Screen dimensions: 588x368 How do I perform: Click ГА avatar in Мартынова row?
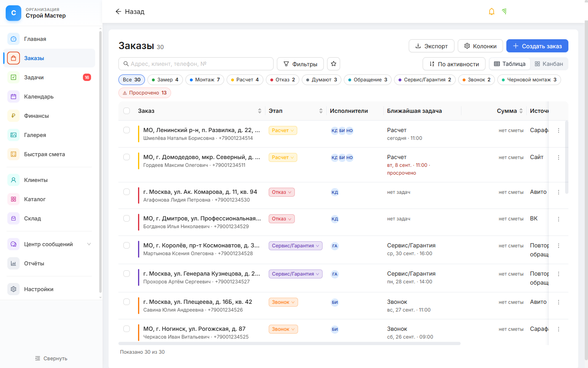tap(335, 246)
